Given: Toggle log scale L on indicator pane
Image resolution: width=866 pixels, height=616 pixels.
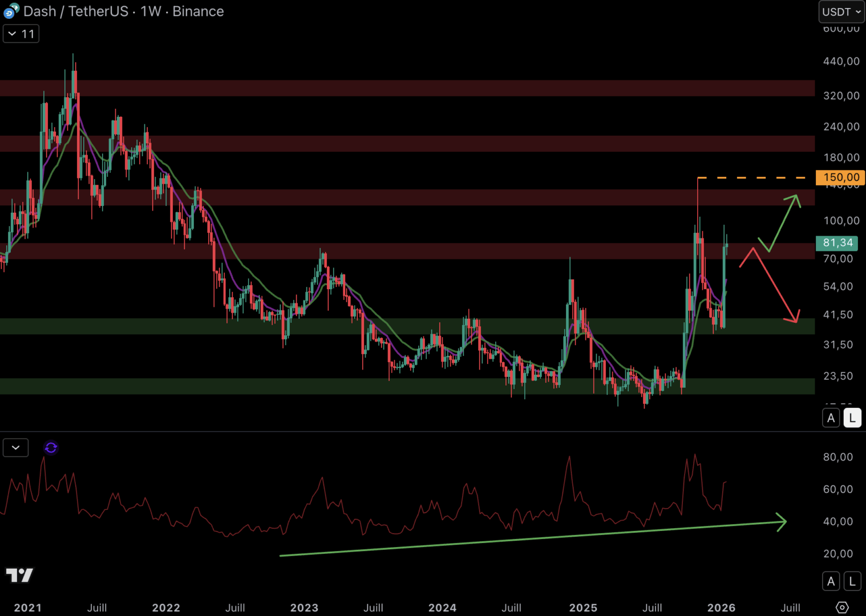Looking at the screenshot, I should coord(852,581).
